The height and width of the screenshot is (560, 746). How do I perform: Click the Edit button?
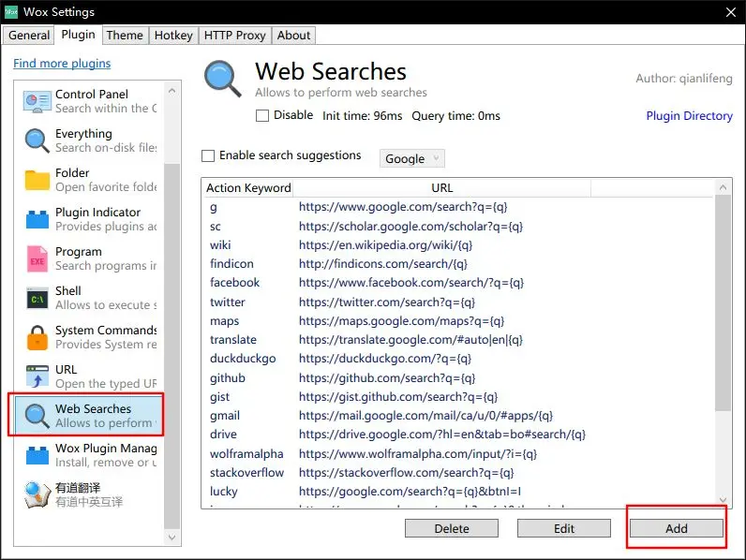coord(564,528)
